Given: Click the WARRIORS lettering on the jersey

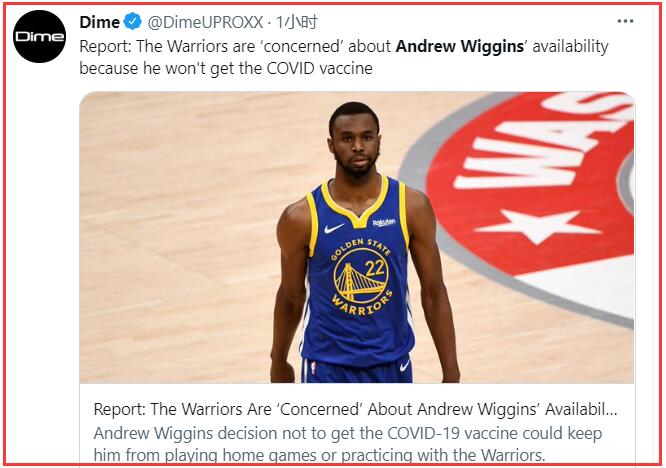Looking at the screenshot, I should point(362,304).
